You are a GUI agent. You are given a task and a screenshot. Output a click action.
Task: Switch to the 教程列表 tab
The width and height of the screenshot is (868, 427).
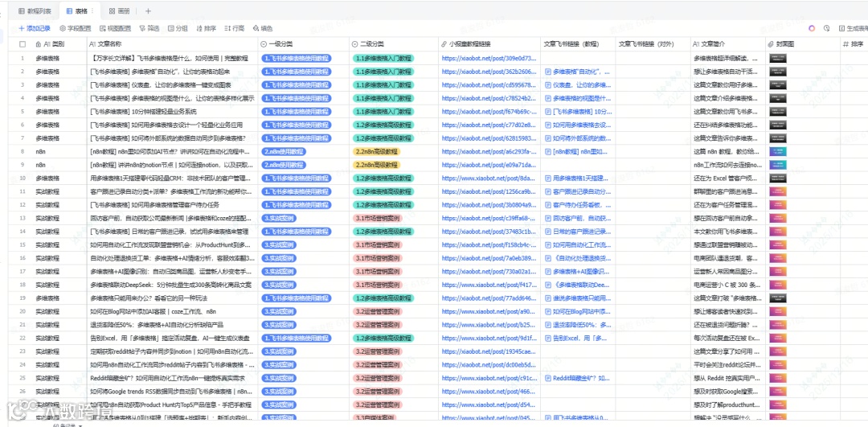[35, 11]
